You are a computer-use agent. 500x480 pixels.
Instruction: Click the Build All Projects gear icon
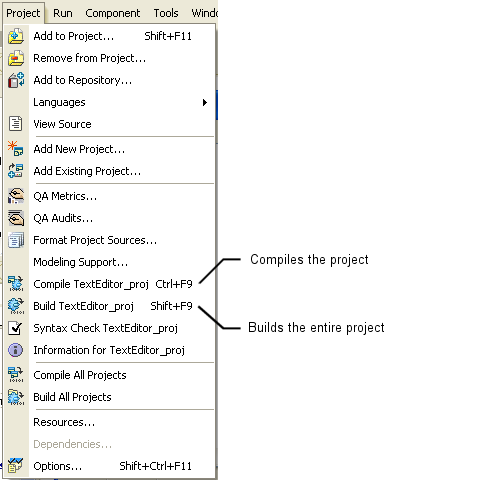point(16,397)
